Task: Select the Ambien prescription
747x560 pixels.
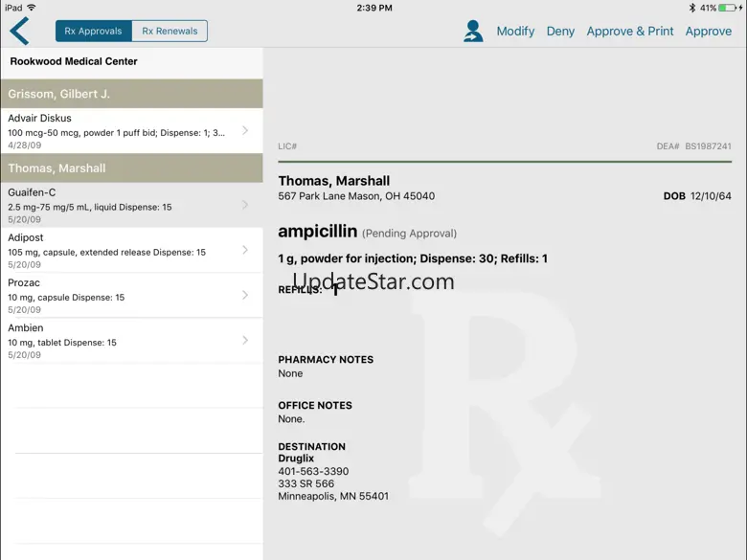Action: pos(131,340)
